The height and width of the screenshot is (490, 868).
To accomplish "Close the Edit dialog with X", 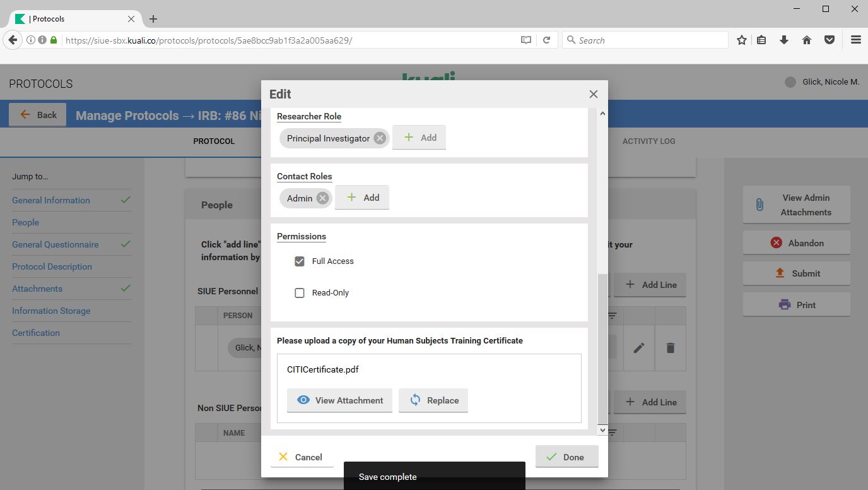I will 593,94.
